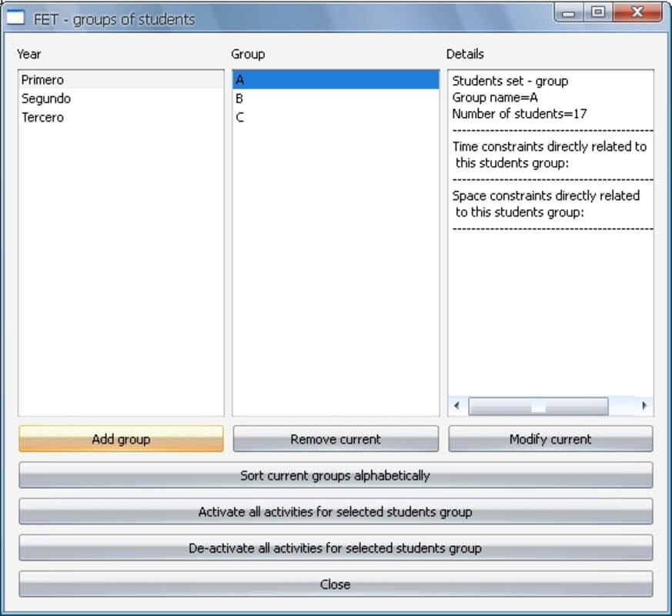Minimize the groups of students window
Viewport: 672px width, 616px height.
(570, 13)
